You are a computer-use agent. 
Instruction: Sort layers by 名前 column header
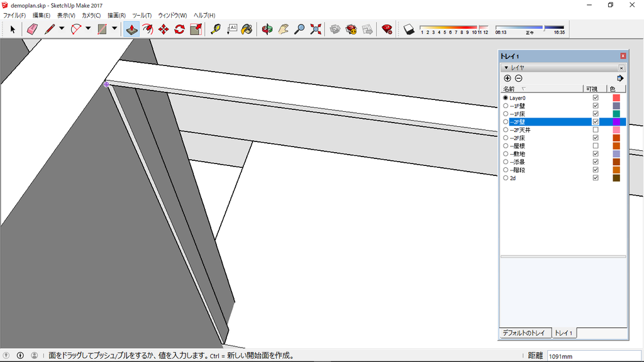(541, 89)
